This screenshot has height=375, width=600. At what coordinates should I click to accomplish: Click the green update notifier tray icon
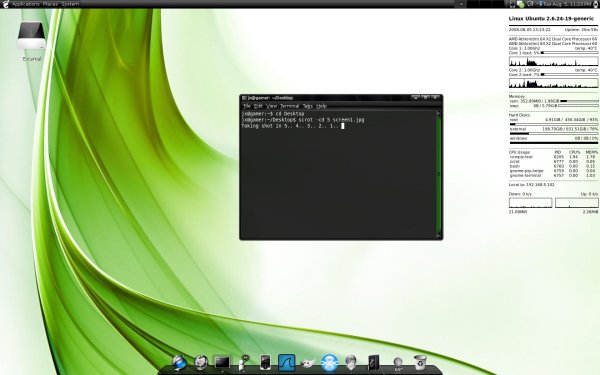click(x=521, y=4)
